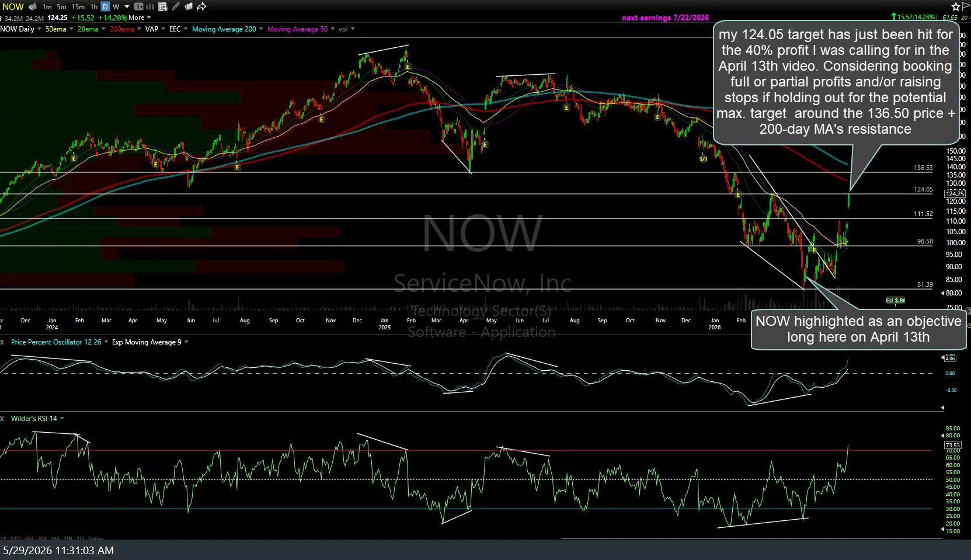Screen dimensions: 971x560
Task: Close the Wilder's RSI panel
Action: [2, 419]
